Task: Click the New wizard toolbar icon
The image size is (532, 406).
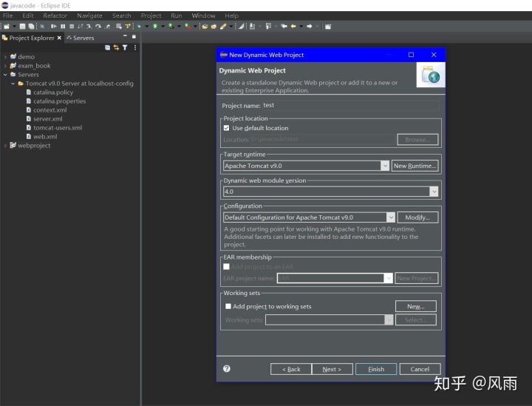Action: 7,26
